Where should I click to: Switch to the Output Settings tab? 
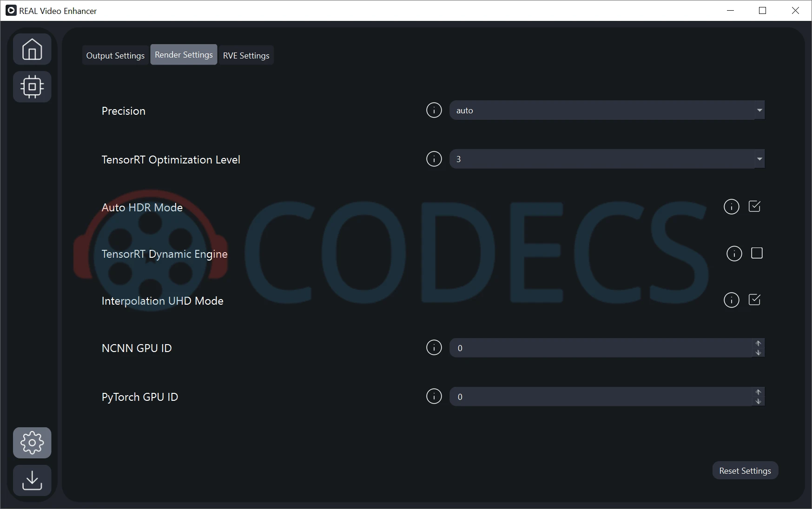click(x=115, y=56)
